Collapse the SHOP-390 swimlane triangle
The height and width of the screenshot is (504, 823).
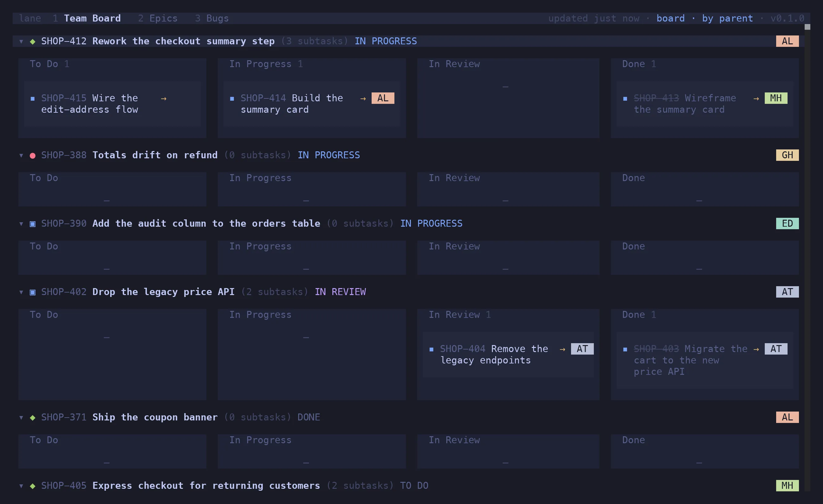click(x=21, y=224)
